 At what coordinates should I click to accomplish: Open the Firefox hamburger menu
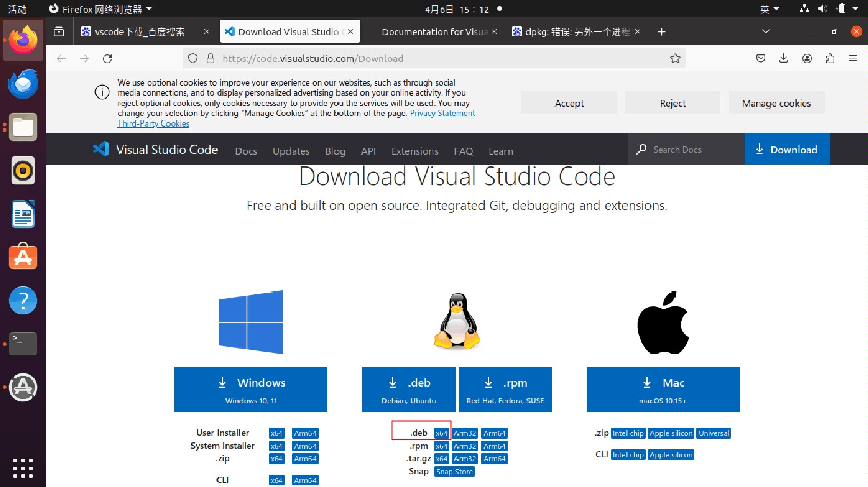(x=853, y=58)
